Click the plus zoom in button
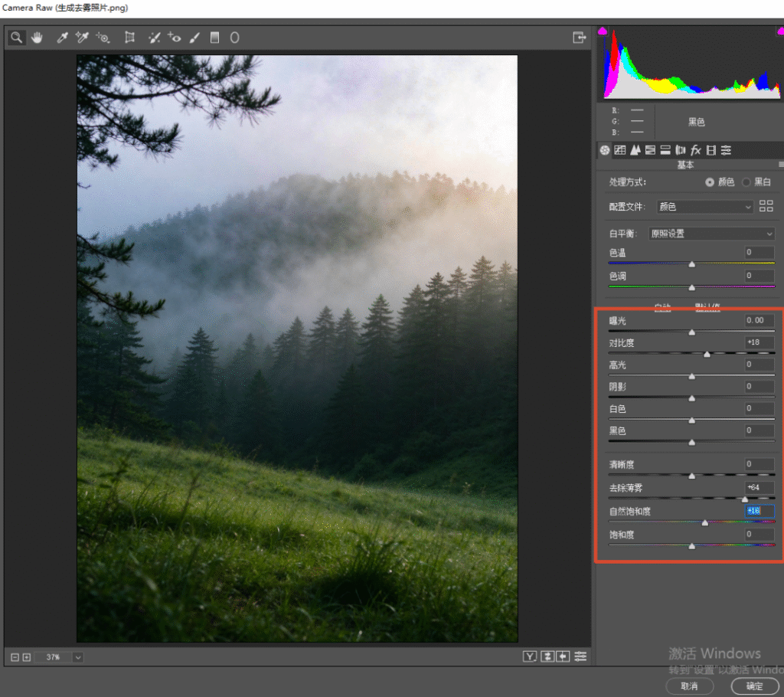Viewport: 784px width, 697px height. click(27, 657)
